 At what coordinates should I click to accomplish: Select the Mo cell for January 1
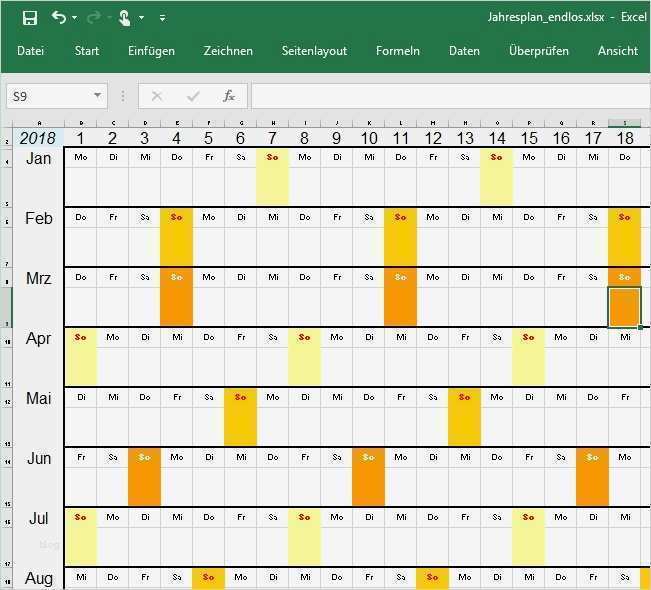click(81, 157)
